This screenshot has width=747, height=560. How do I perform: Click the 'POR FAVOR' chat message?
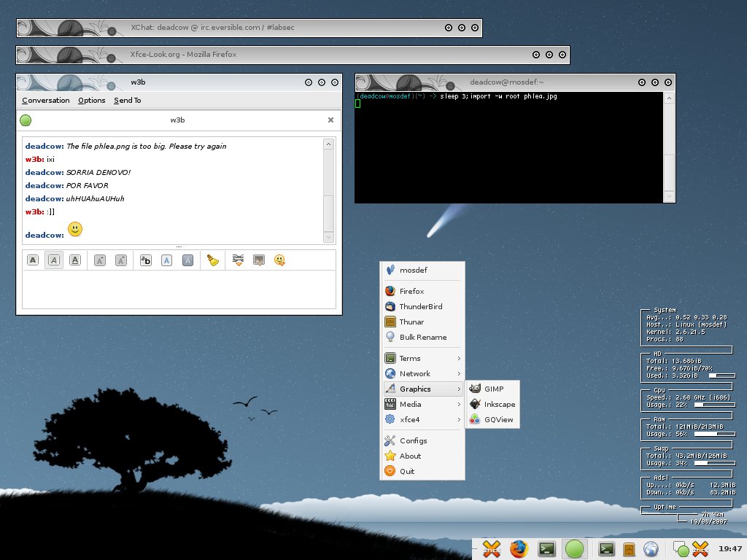(x=88, y=185)
